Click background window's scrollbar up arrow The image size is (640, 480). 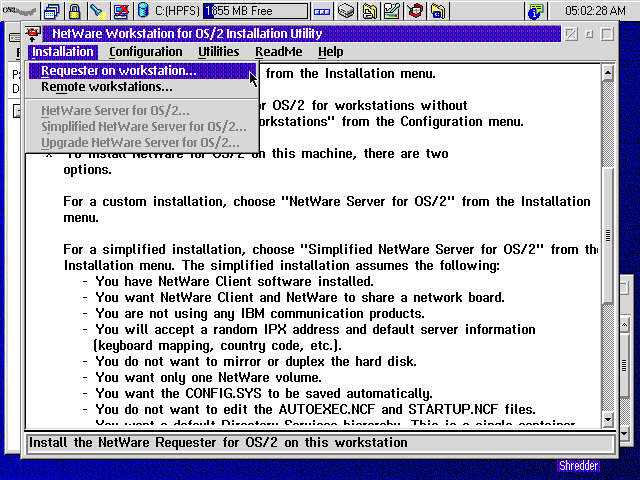click(x=624, y=325)
